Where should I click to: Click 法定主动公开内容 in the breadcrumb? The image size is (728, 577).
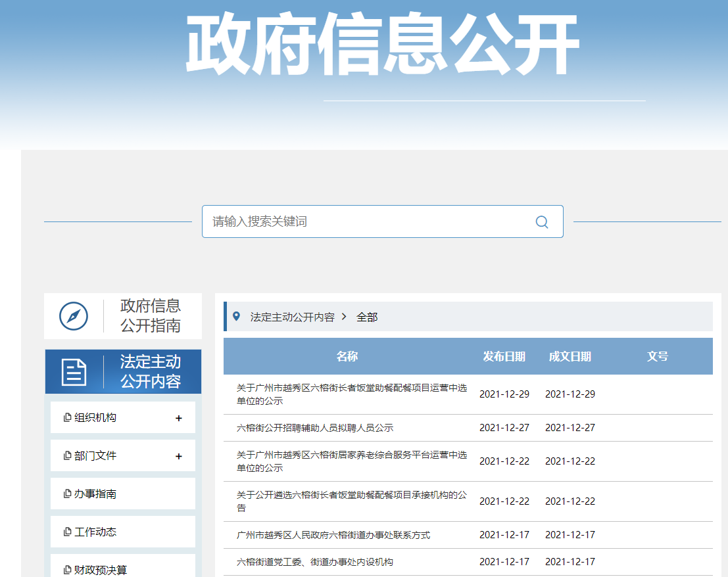click(x=292, y=317)
